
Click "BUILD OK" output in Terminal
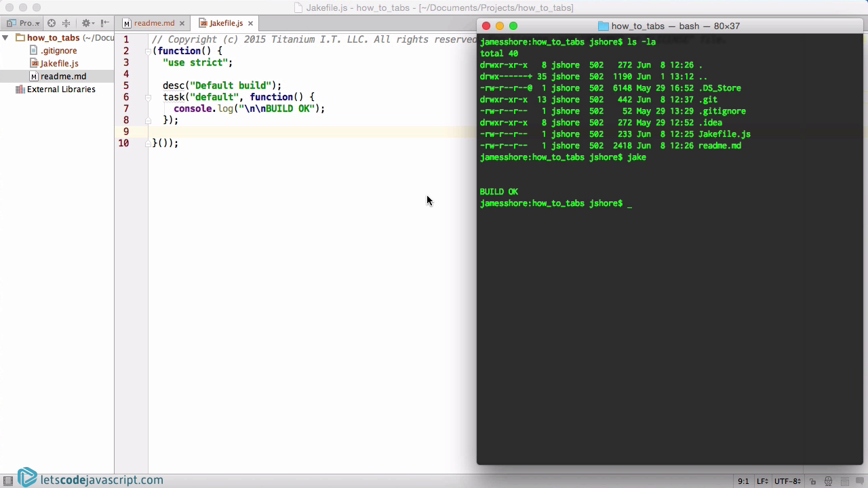[499, 192]
